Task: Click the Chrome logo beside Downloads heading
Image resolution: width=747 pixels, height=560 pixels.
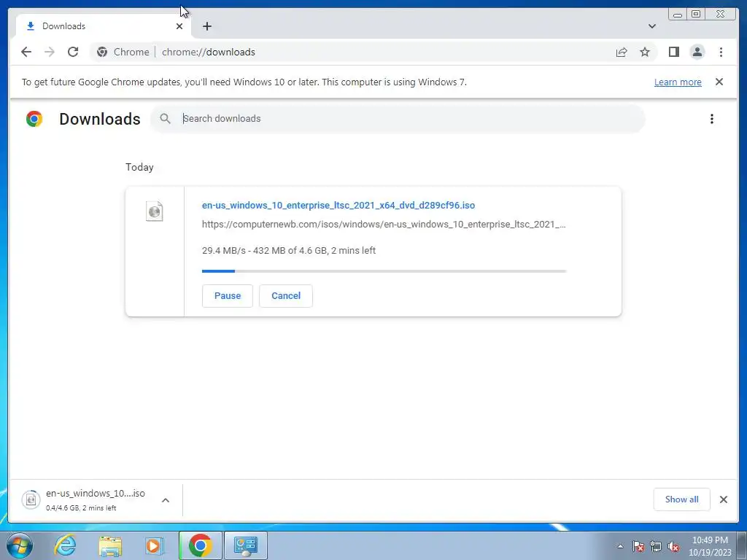Action: point(34,119)
